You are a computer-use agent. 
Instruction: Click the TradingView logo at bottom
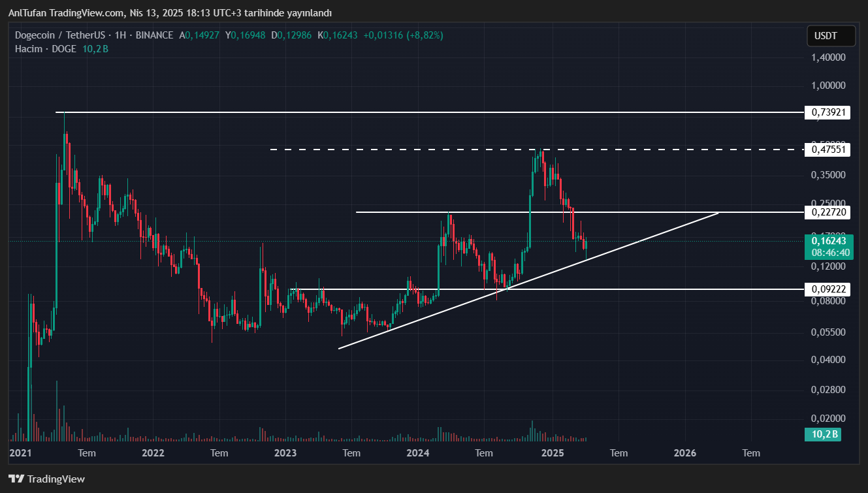[46, 479]
